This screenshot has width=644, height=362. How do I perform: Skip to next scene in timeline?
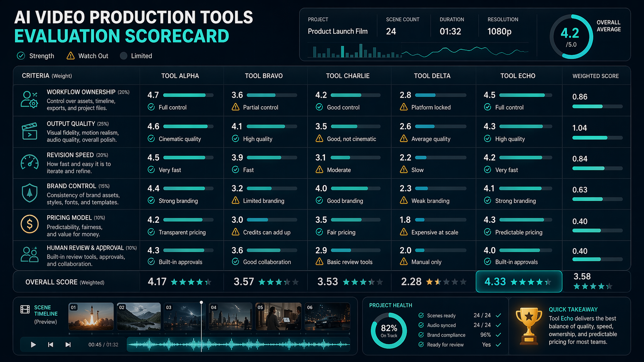68,345
